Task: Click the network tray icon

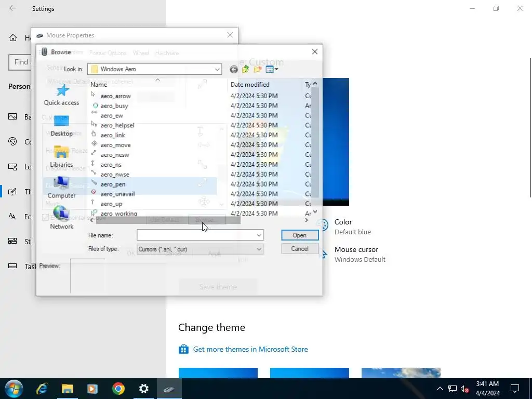Action: 453,389
